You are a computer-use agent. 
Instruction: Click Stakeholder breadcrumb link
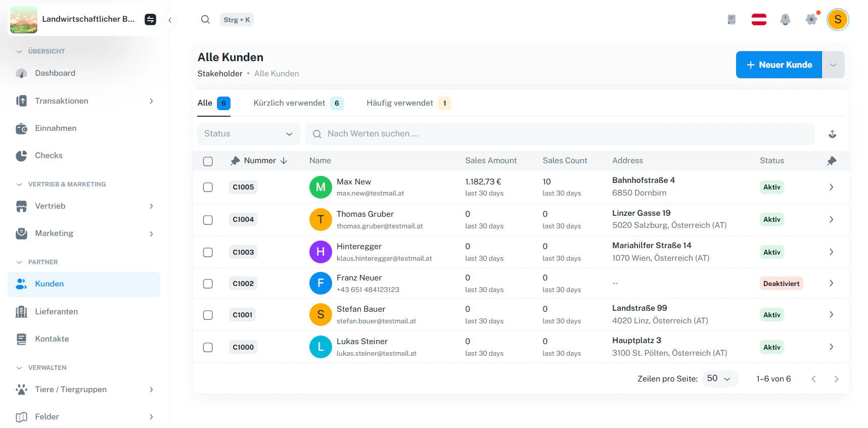(x=220, y=74)
